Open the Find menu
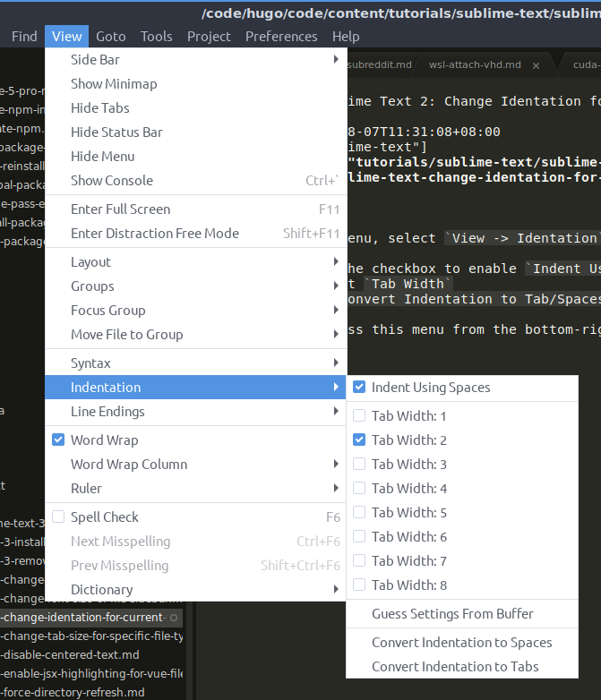This screenshot has width=601, height=700. pyautogui.click(x=24, y=36)
